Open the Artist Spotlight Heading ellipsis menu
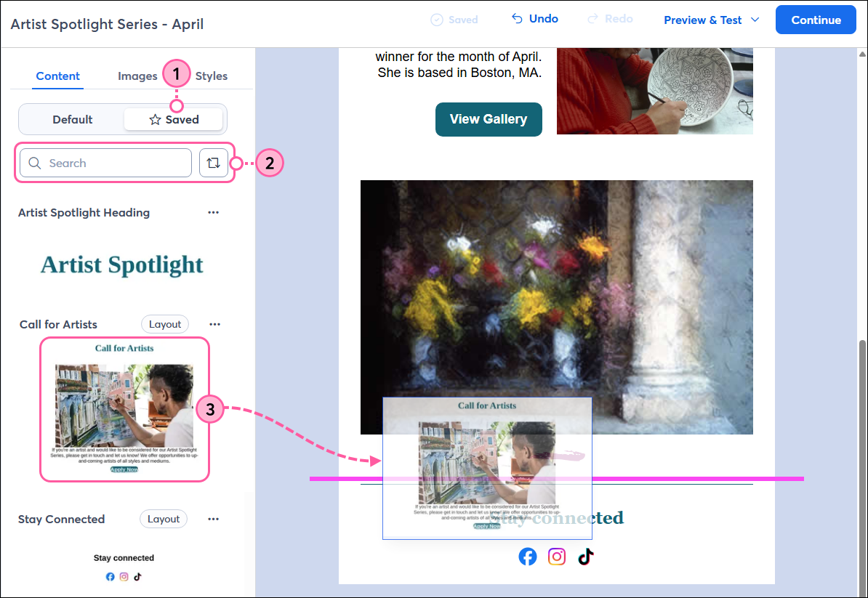 tap(214, 212)
